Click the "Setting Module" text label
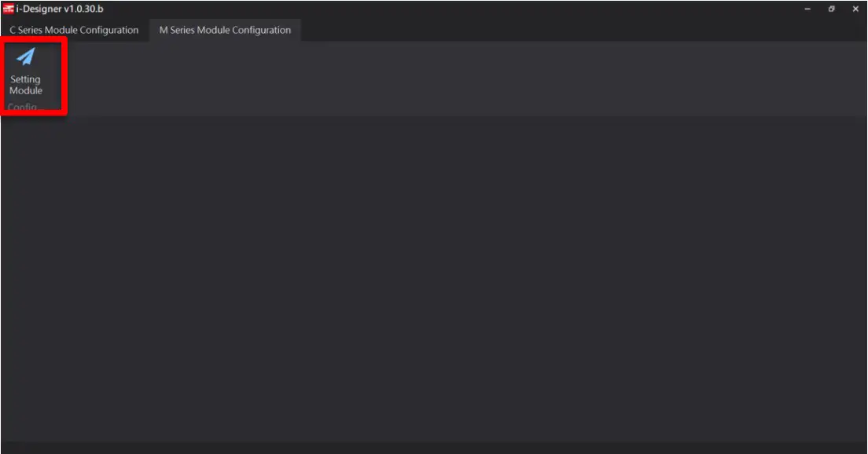 coord(26,85)
